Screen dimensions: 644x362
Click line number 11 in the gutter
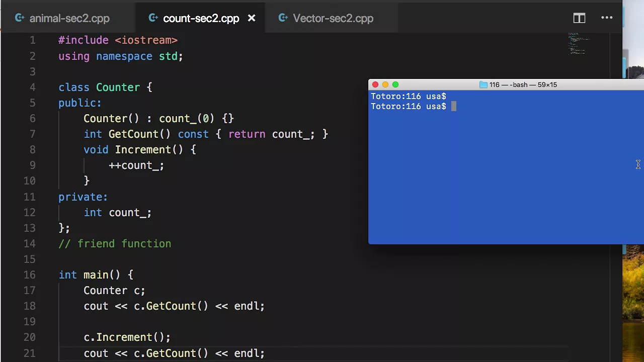(x=30, y=197)
